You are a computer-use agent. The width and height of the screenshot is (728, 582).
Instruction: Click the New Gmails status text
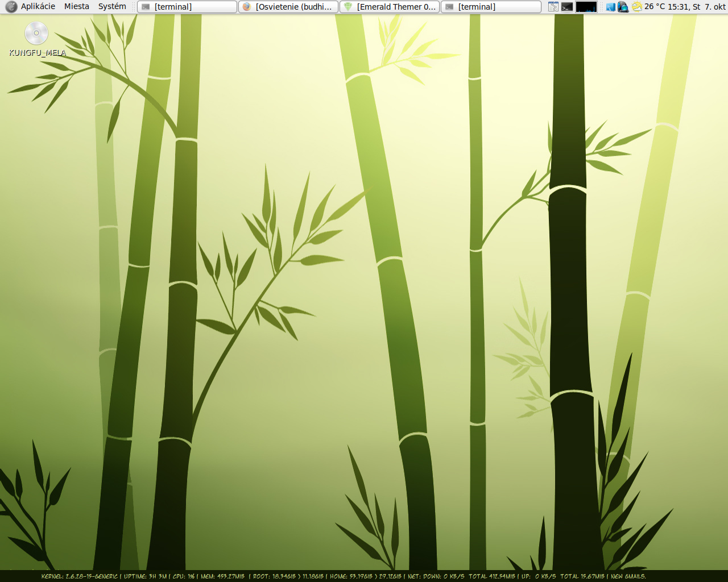click(x=628, y=576)
